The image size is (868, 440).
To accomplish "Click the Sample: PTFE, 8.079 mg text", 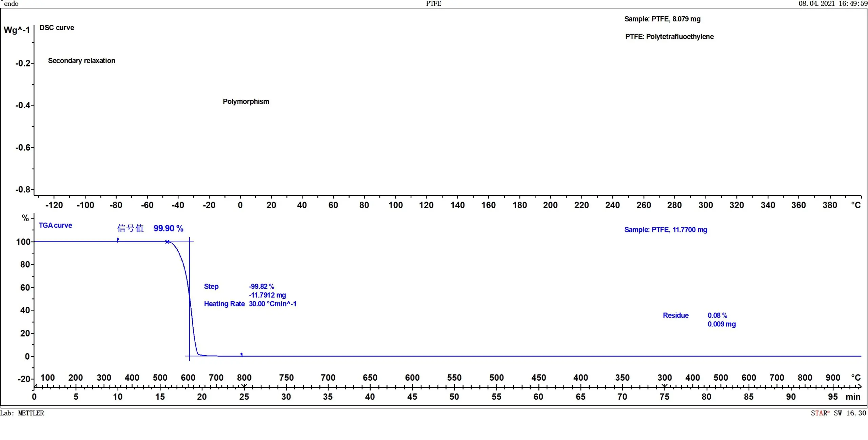I will click(663, 19).
